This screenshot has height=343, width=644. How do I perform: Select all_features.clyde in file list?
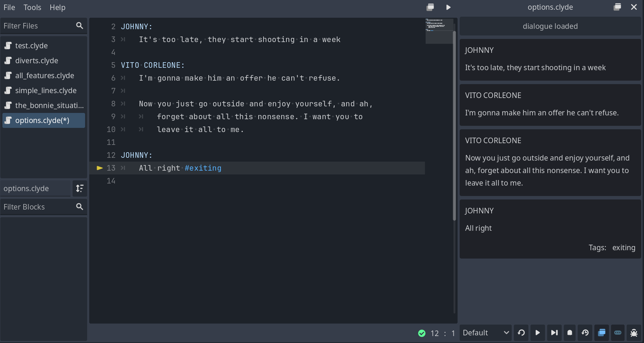[44, 75]
